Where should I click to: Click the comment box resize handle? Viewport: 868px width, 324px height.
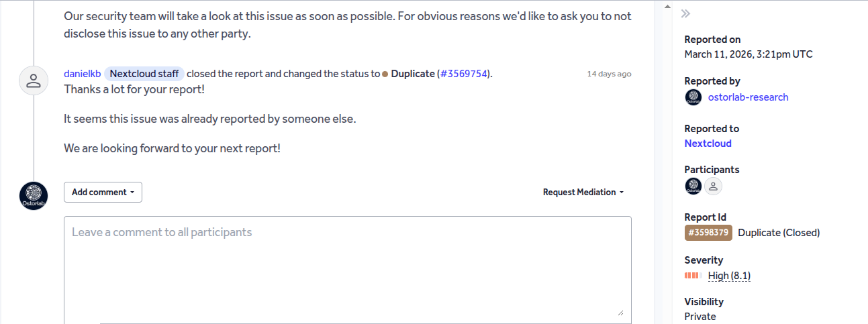[x=620, y=312]
